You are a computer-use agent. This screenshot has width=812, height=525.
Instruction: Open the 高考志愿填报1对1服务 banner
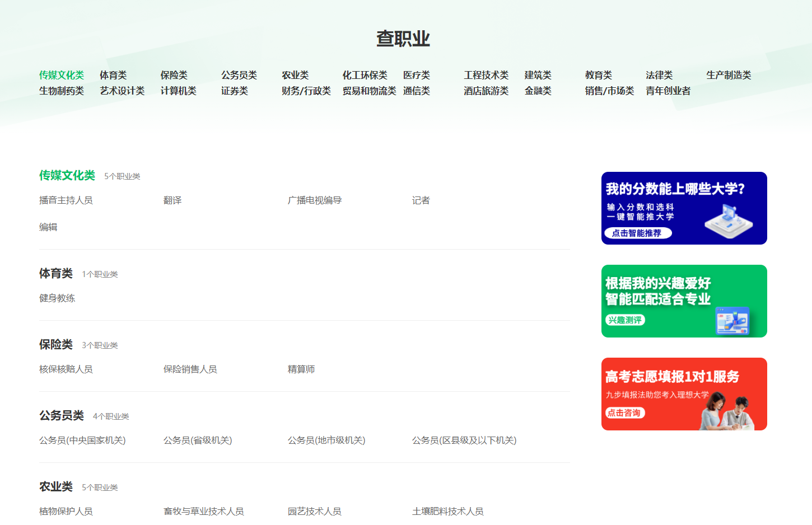tap(684, 394)
